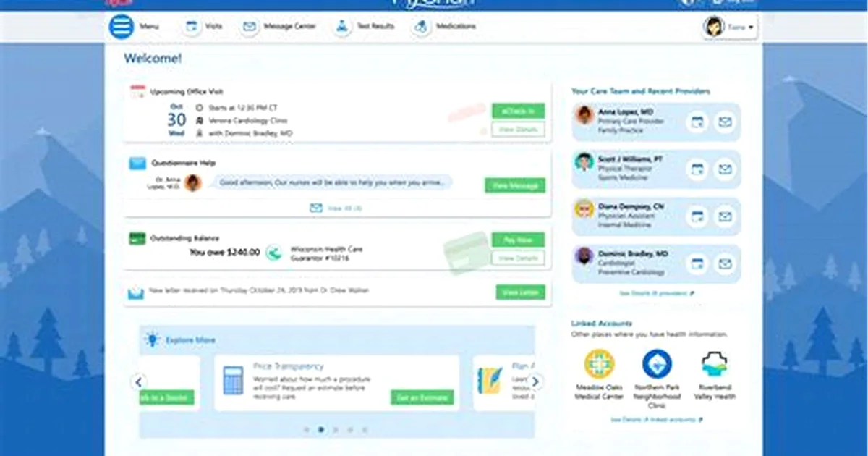Click the Pay Now button
The height and width of the screenshot is (456, 868).
[x=518, y=240]
